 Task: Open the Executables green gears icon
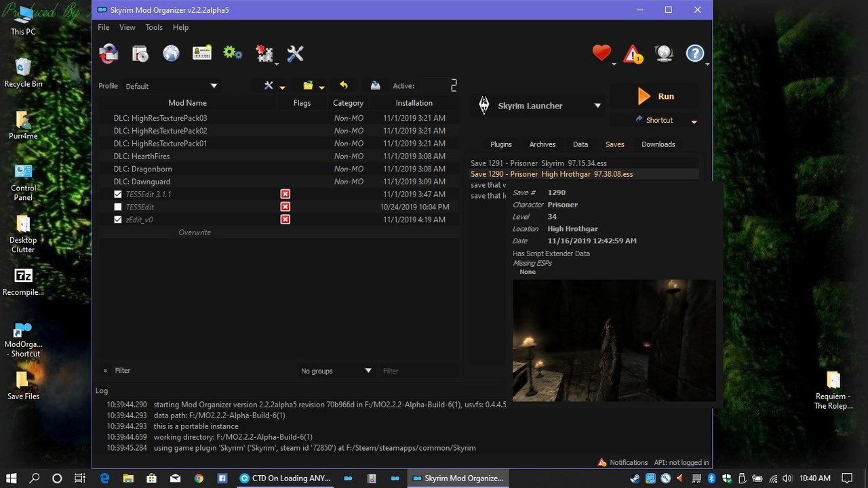click(x=233, y=53)
